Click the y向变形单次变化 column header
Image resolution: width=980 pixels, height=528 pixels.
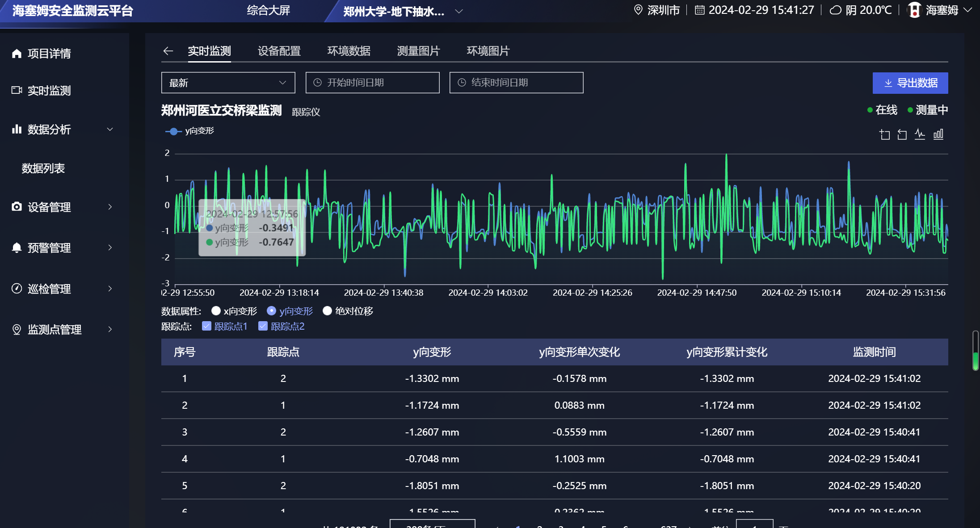click(x=579, y=352)
